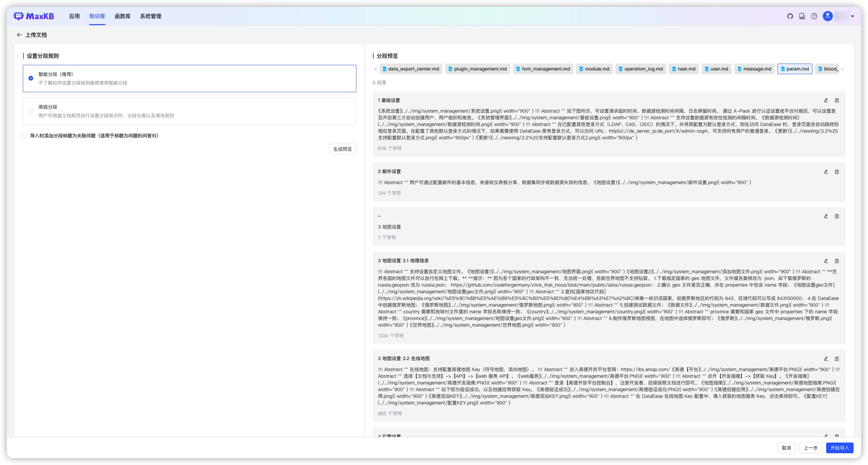Delete the 3.2 在线地图 segment
The image size is (868, 465).
[x=837, y=359]
